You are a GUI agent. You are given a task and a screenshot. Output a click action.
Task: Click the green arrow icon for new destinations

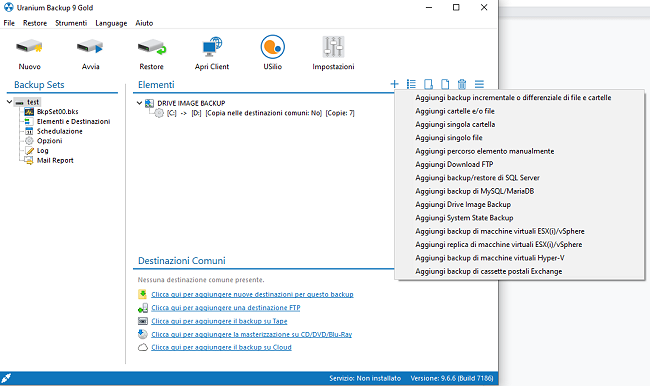point(143,294)
